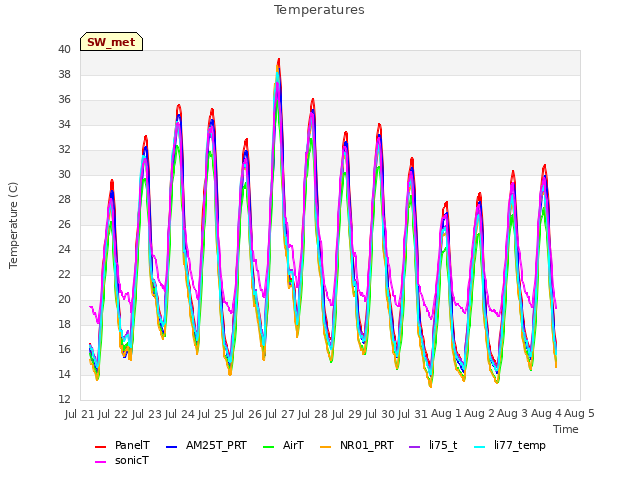Click the NR01_PRT legend label
640x480 pixels.
tap(367, 445)
